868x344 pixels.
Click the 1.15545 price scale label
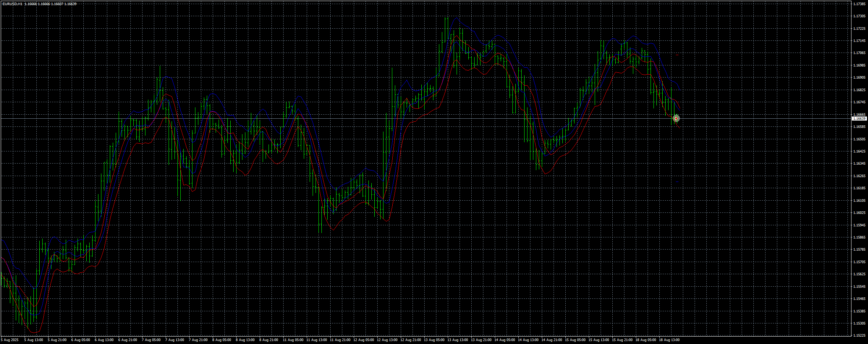point(860,287)
